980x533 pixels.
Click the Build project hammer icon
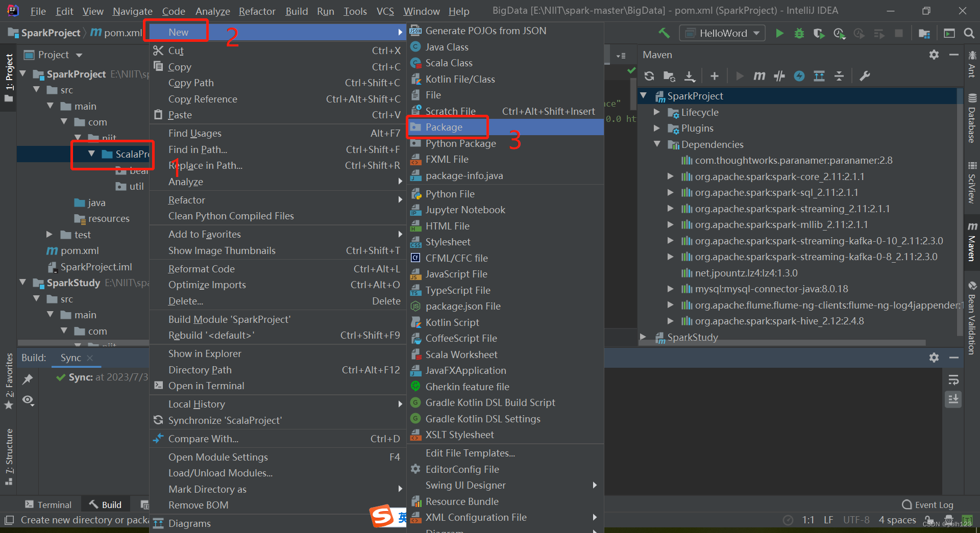pos(664,33)
